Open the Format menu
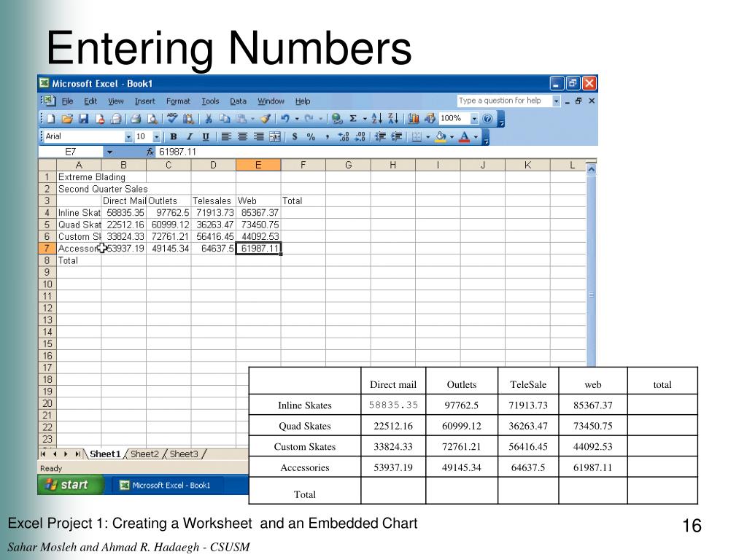 pyautogui.click(x=178, y=101)
